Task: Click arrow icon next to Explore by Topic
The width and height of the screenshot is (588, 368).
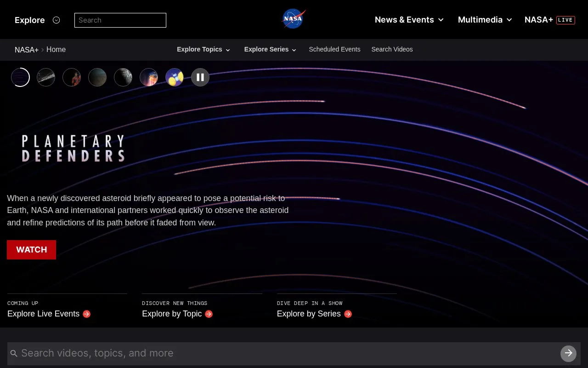Action: coord(209,314)
